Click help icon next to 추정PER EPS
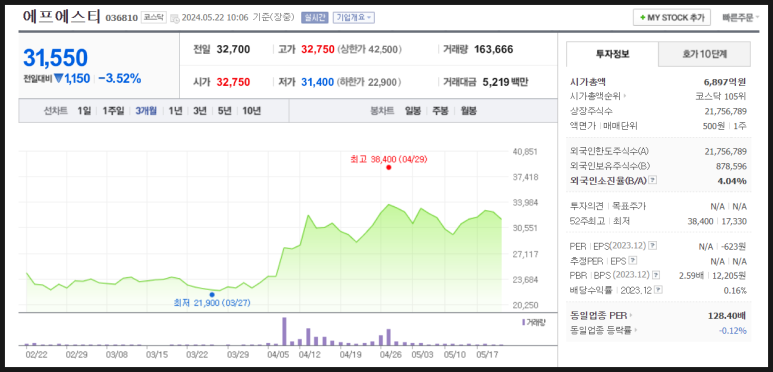Viewport: 773px width, 372px height. coord(633,261)
